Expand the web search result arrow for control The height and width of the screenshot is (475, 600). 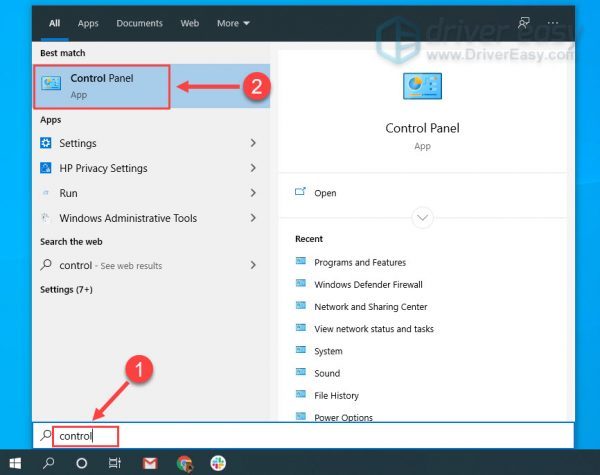(x=253, y=266)
